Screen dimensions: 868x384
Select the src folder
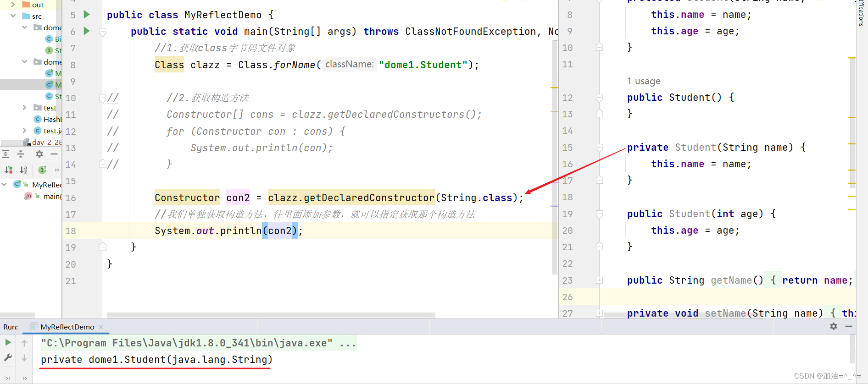(x=32, y=16)
